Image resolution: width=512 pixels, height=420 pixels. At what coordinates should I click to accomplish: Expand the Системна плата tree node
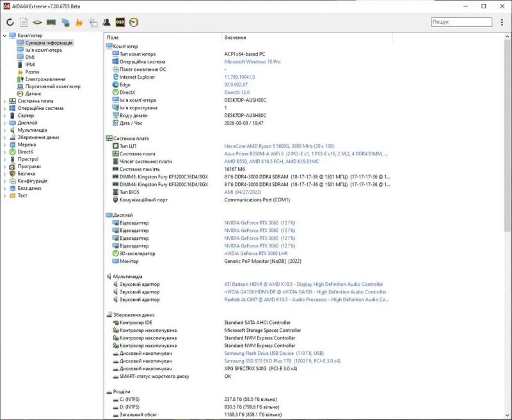tap(4, 101)
